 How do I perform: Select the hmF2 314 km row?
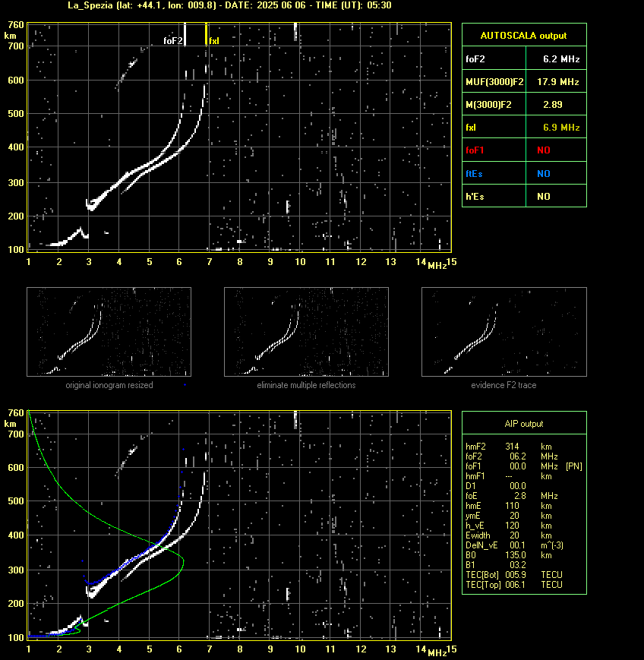coord(509,447)
